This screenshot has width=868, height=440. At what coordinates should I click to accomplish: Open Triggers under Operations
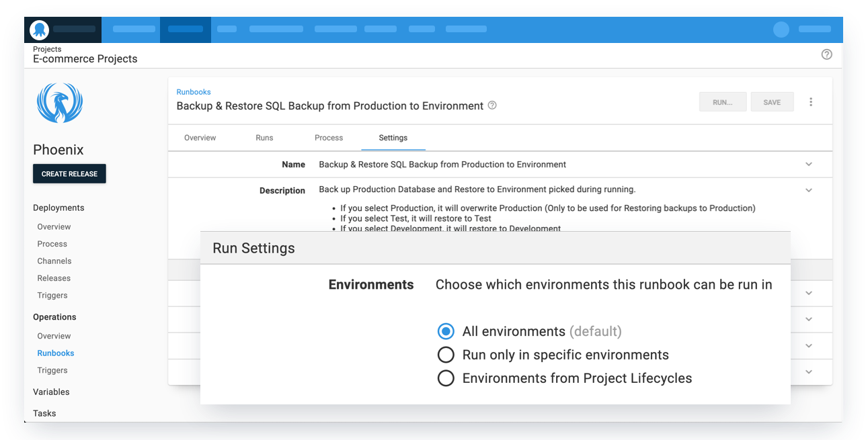[x=52, y=371]
